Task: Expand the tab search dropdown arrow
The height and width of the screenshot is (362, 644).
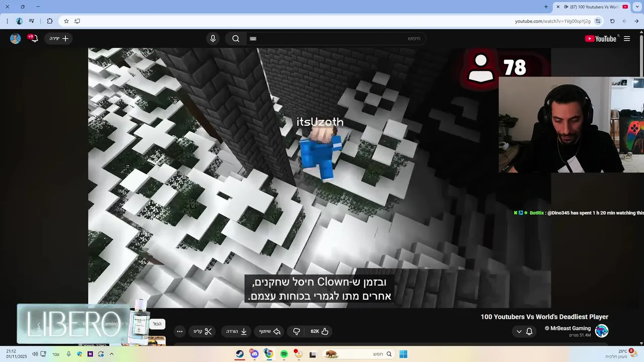Action: [x=637, y=7]
